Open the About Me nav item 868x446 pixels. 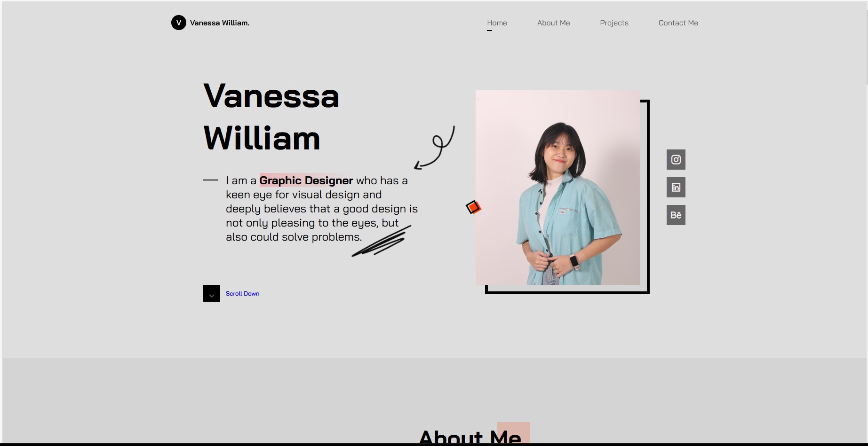pyautogui.click(x=553, y=23)
